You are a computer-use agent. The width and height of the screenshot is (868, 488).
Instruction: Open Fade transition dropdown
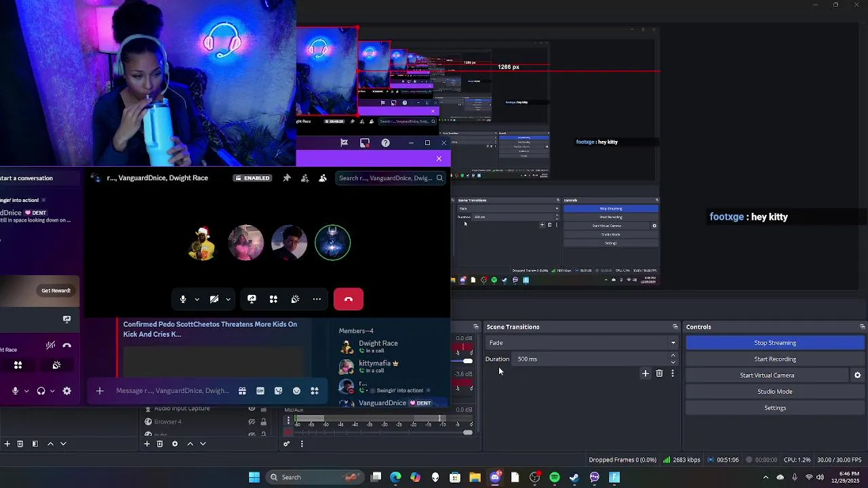coord(582,343)
